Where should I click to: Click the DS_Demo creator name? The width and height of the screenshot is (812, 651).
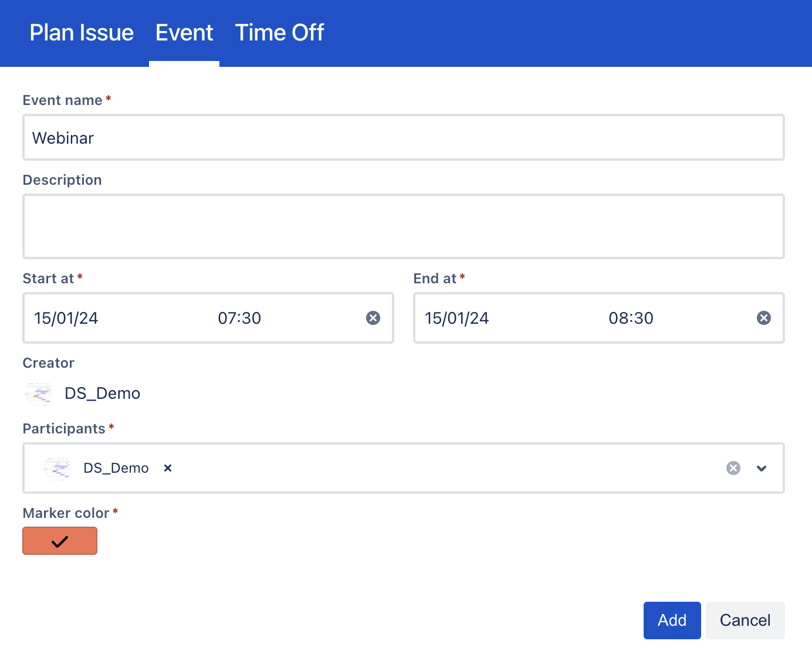point(103,394)
